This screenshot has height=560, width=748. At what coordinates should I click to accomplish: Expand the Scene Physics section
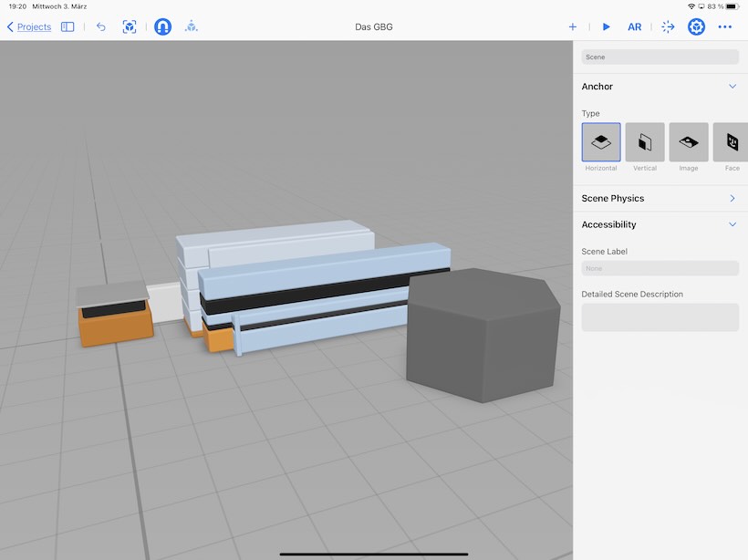732,198
